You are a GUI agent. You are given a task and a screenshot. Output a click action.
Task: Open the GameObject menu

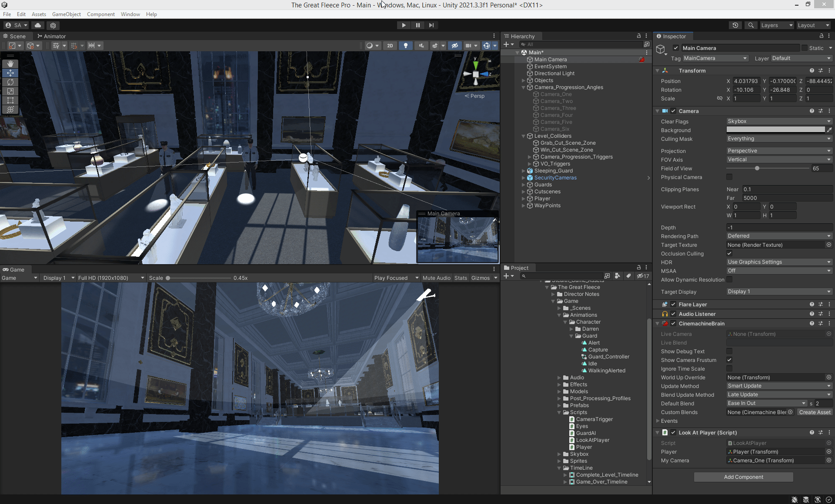pyautogui.click(x=66, y=14)
